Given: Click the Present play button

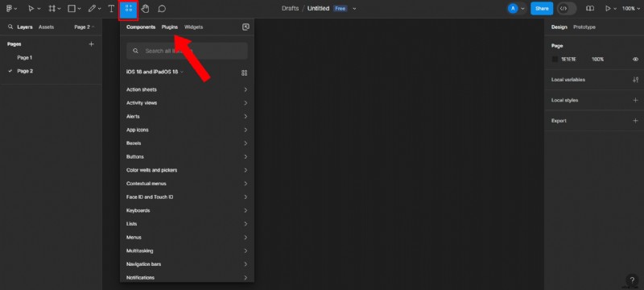Looking at the screenshot, I should pos(608,9).
